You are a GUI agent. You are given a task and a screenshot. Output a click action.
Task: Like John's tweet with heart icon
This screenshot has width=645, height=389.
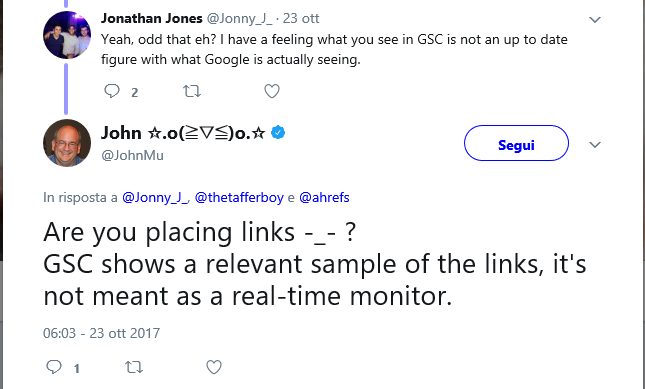214,367
